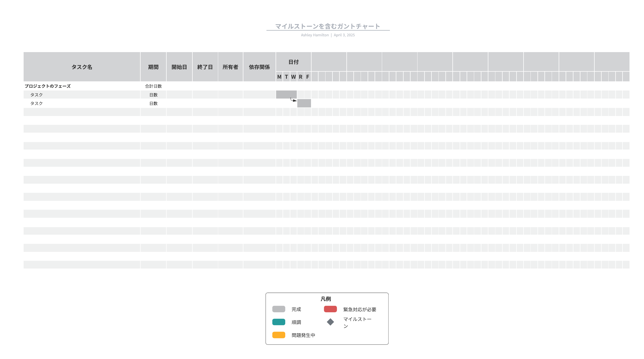Select the first task's gray Gantt bar

pos(286,95)
